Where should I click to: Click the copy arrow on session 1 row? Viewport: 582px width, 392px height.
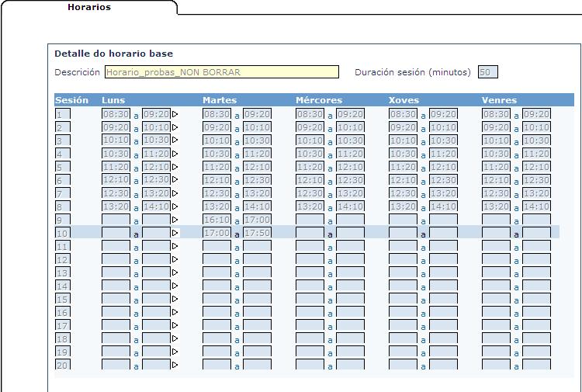(175, 114)
